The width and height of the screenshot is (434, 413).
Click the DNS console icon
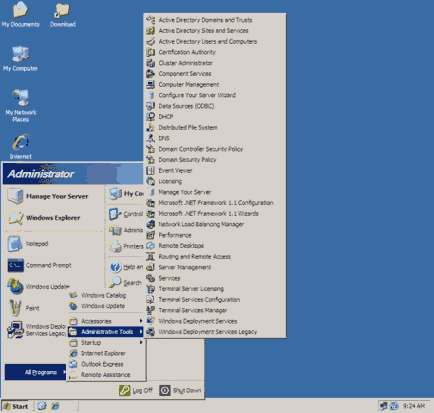pyautogui.click(x=151, y=138)
